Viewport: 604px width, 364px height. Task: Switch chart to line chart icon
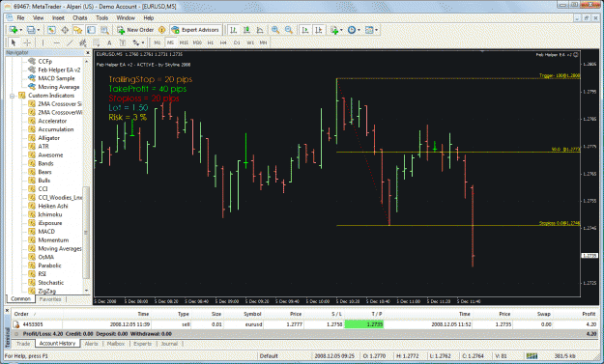click(260, 30)
